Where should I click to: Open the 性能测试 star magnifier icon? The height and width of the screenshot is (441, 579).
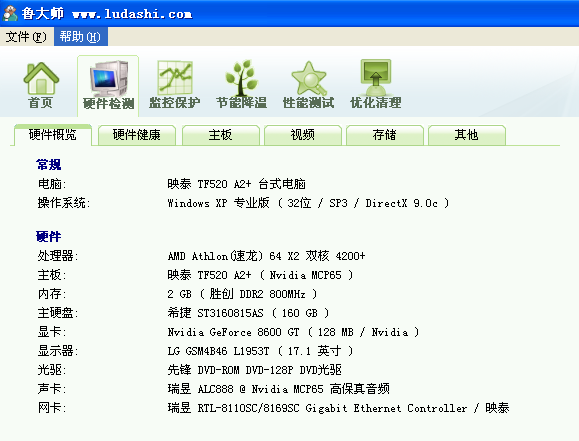click(x=308, y=85)
